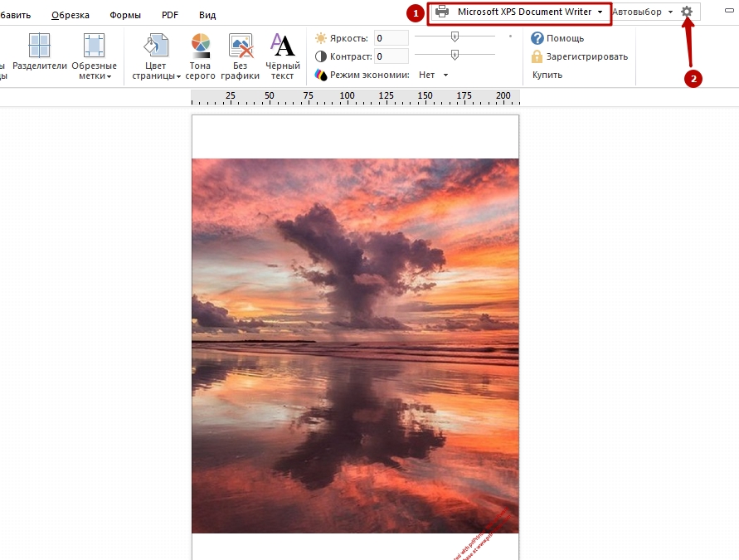Image resolution: width=739 pixels, height=560 pixels.
Task: Toggle the Тона серого grayscale mode
Action: tap(201, 47)
